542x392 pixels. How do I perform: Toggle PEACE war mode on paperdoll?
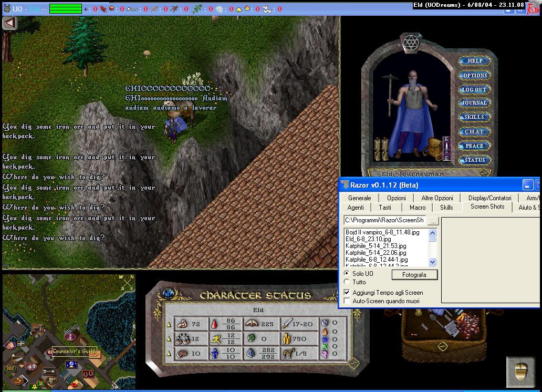(x=474, y=146)
